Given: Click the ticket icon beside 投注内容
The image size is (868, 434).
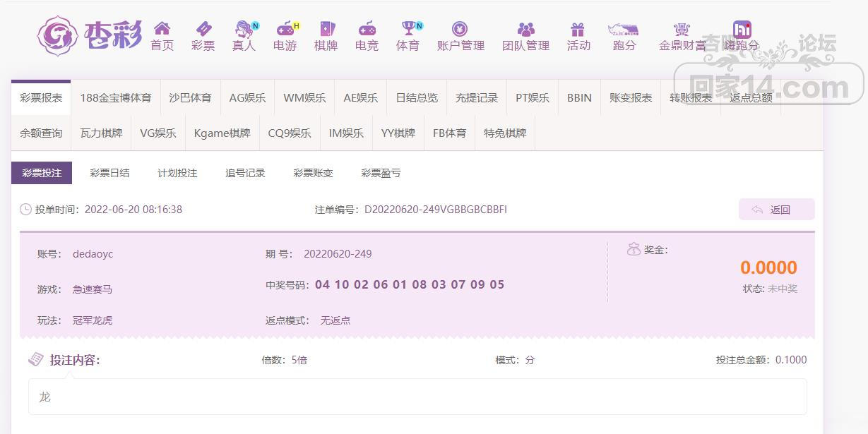Looking at the screenshot, I should tap(36, 360).
